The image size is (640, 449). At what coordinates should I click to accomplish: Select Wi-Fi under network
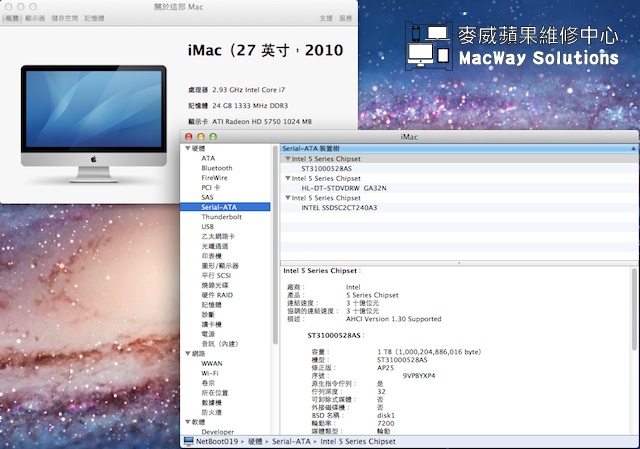click(x=210, y=373)
